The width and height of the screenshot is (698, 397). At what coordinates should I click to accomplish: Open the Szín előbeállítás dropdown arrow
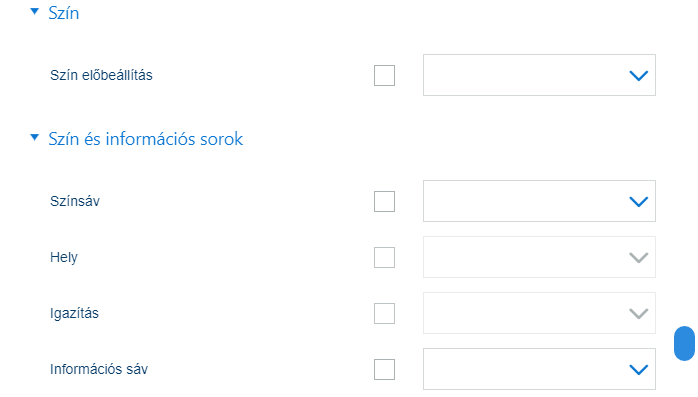[x=638, y=76]
